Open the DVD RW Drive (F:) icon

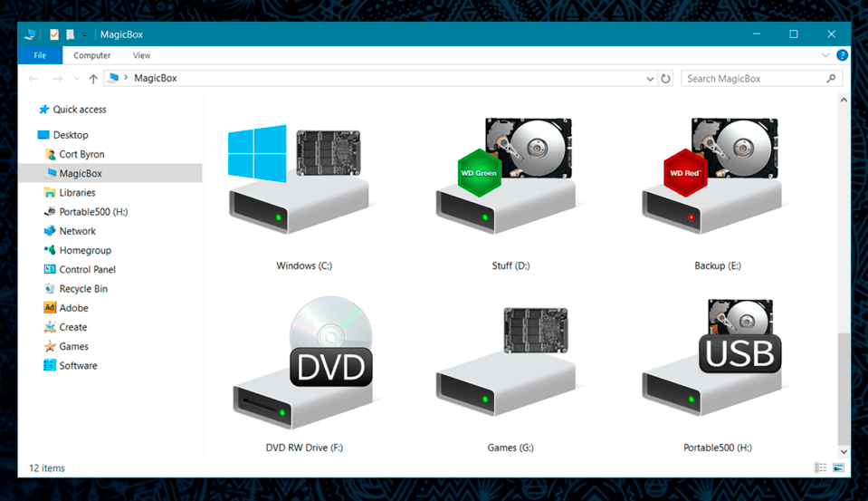click(303, 362)
